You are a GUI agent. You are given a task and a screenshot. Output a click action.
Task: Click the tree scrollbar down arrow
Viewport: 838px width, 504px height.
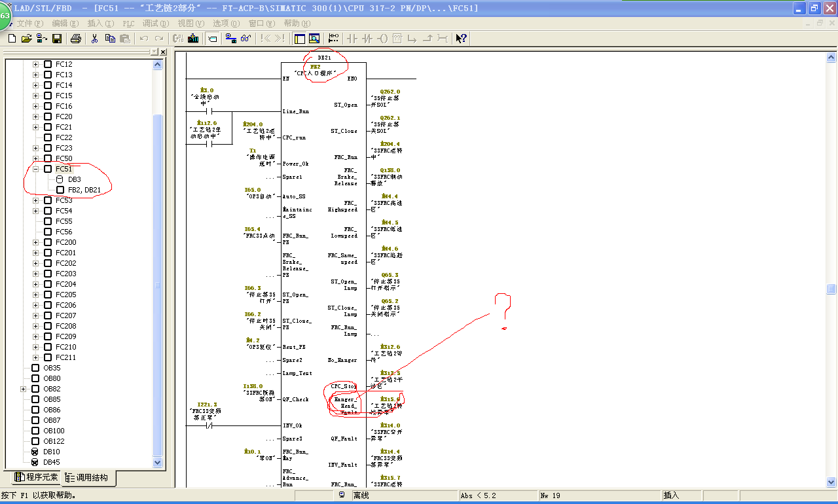click(157, 462)
